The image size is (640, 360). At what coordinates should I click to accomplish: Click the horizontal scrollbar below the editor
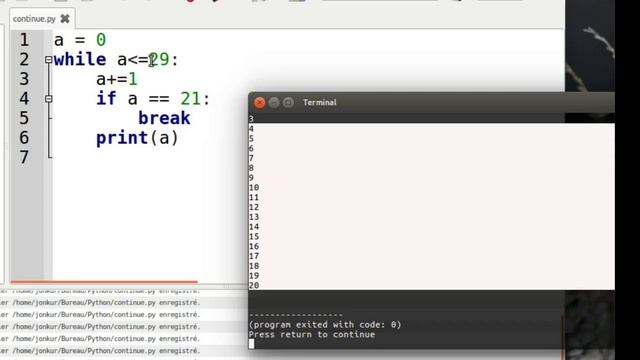104,282
